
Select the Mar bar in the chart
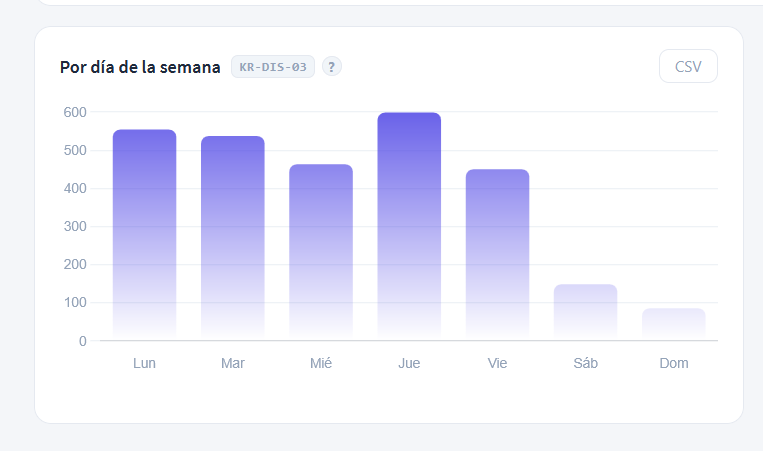233,238
